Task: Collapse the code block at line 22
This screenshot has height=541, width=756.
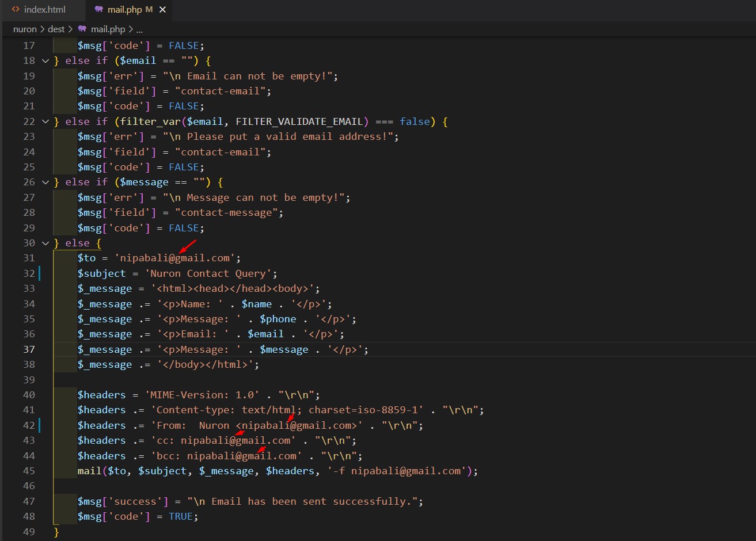Action: pyautogui.click(x=45, y=121)
